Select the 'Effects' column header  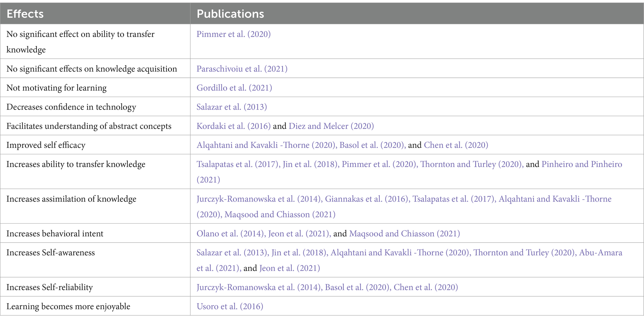(95, 14)
